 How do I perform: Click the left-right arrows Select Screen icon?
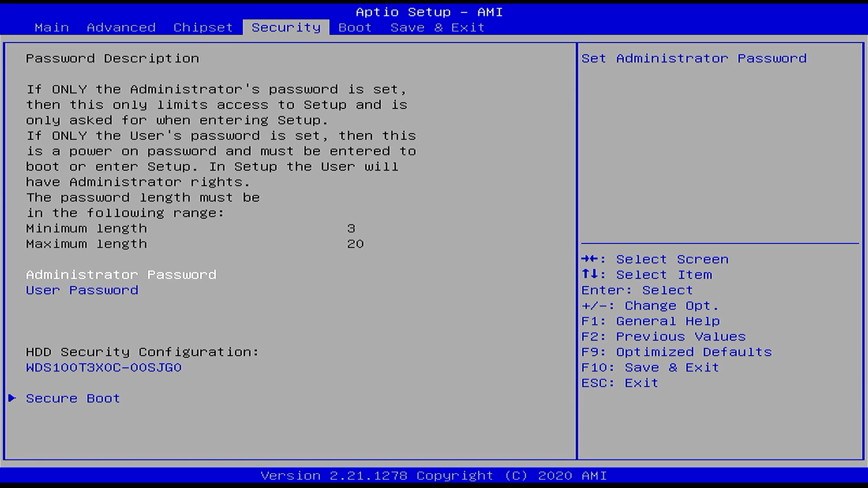click(590, 259)
